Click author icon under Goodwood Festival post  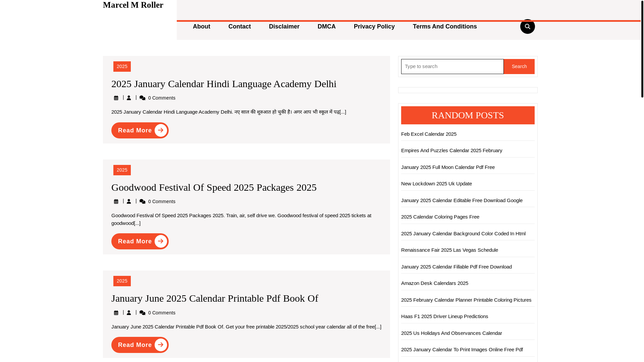pyautogui.click(x=129, y=201)
